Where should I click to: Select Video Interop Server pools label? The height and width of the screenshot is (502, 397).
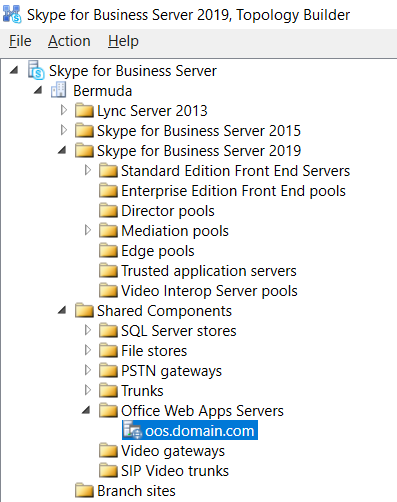[x=209, y=291]
